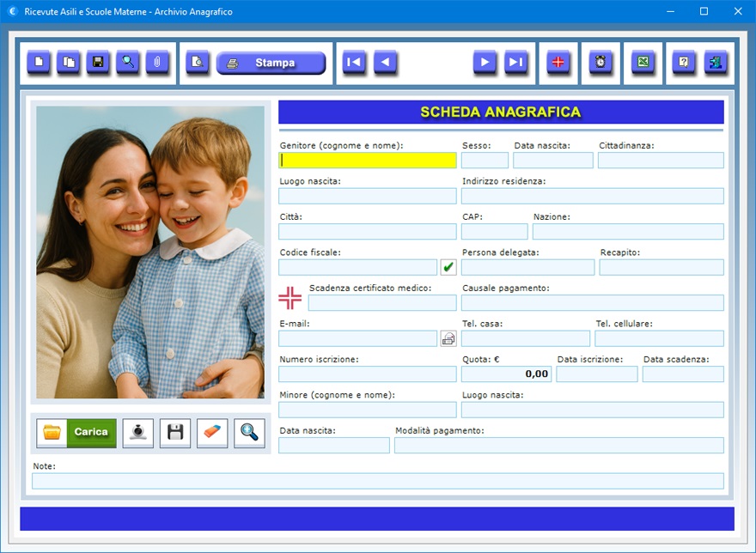Viewport: 756px width, 553px height.
Task: Jump to the last record
Action: tap(515, 63)
